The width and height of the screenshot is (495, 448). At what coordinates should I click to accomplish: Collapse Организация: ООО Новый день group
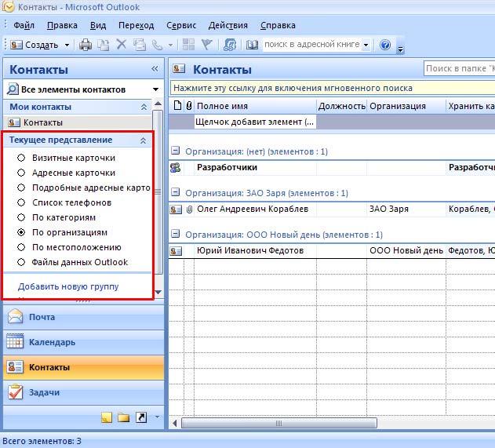click(x=175, y=234)
